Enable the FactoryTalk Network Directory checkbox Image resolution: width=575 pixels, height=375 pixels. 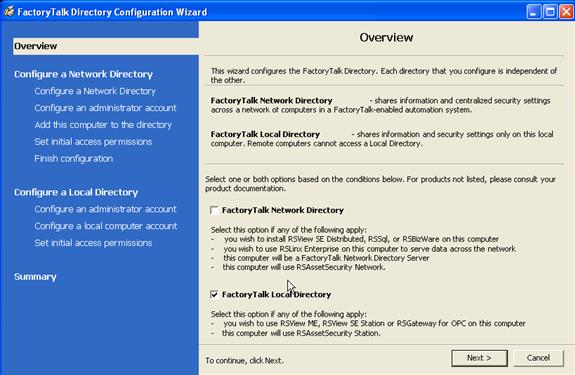(x=214, y=210)
